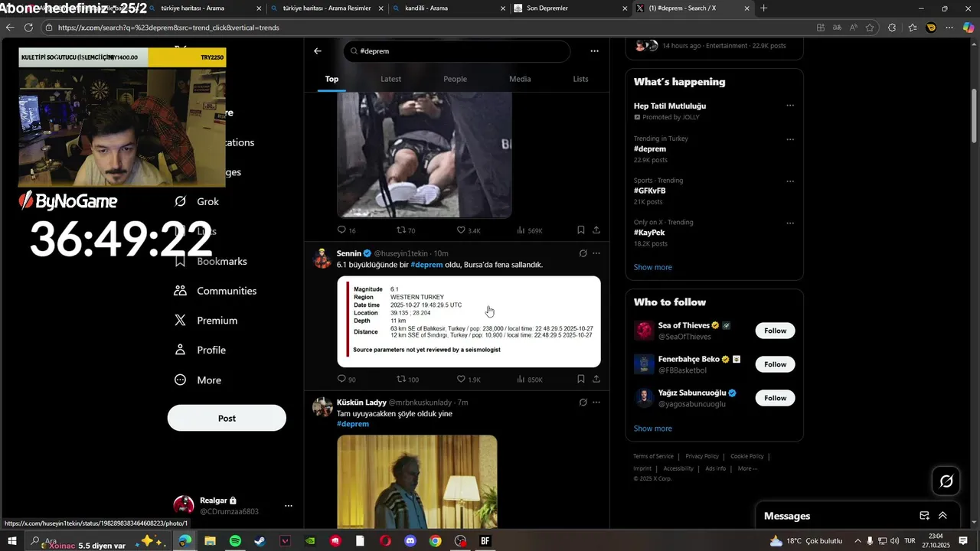The image size is (980, 551).
Task: Open the #GFKvFB trending topic
Action: (649, 191)
